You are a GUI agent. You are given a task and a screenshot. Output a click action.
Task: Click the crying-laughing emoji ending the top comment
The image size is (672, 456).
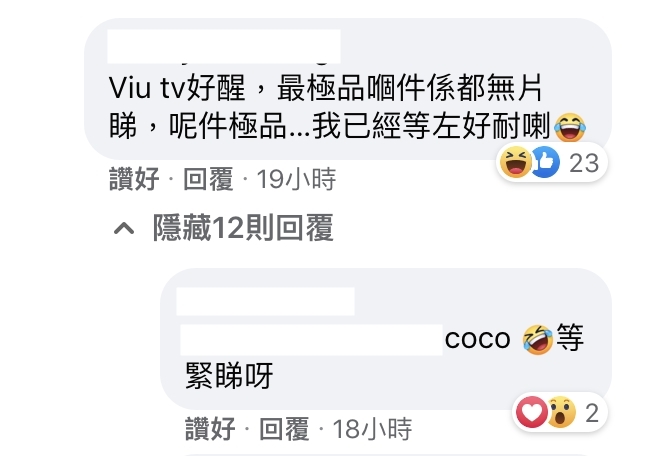coord(570,127)
